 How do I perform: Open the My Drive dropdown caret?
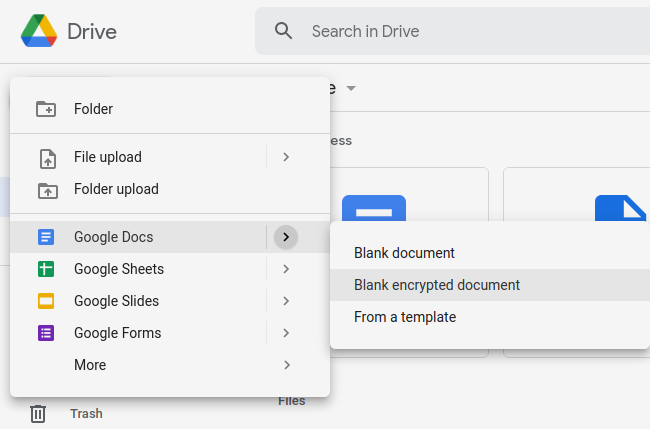pyautogui.click(x=351, y=89)
